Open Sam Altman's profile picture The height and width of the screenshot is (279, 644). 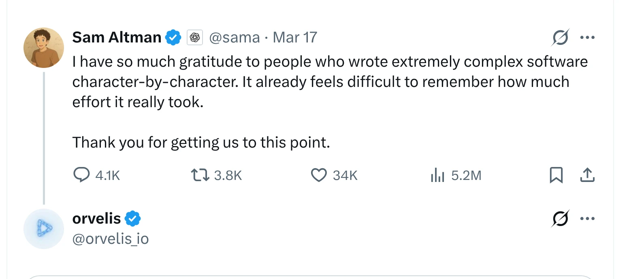[44, 48]
